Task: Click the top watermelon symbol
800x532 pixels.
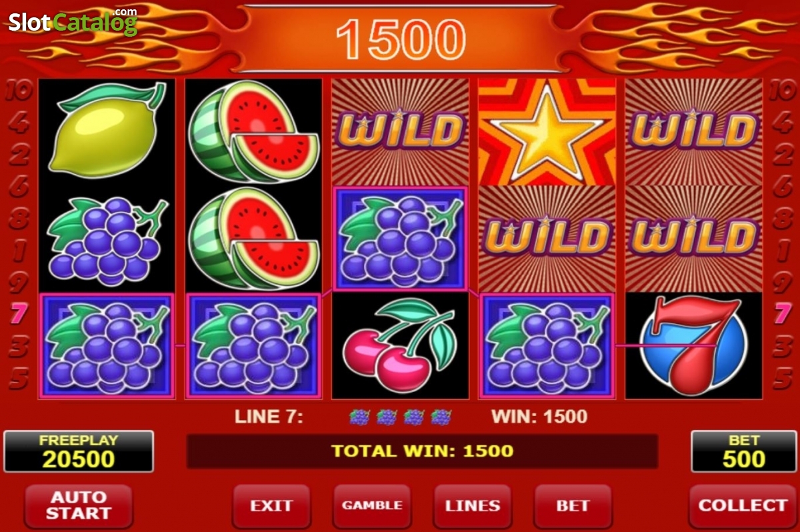Action: (253, 131)
